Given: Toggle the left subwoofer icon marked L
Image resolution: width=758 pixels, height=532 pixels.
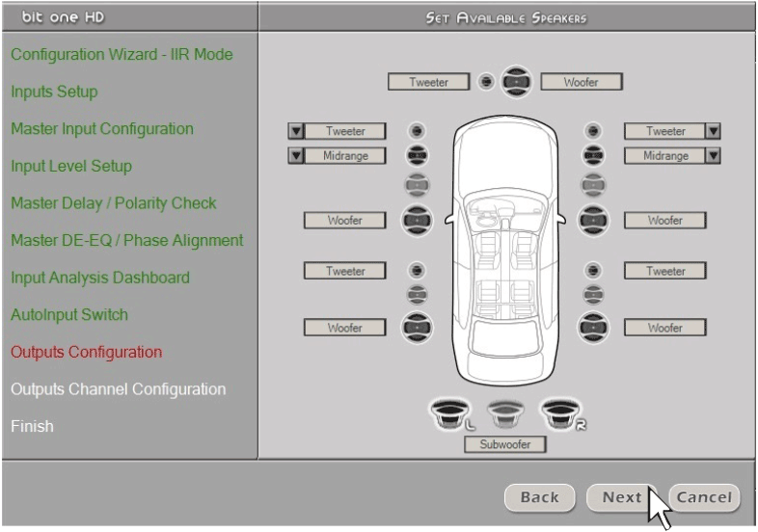Looking at the screenshot, I should pyautogui.click(x=450, y=414).
